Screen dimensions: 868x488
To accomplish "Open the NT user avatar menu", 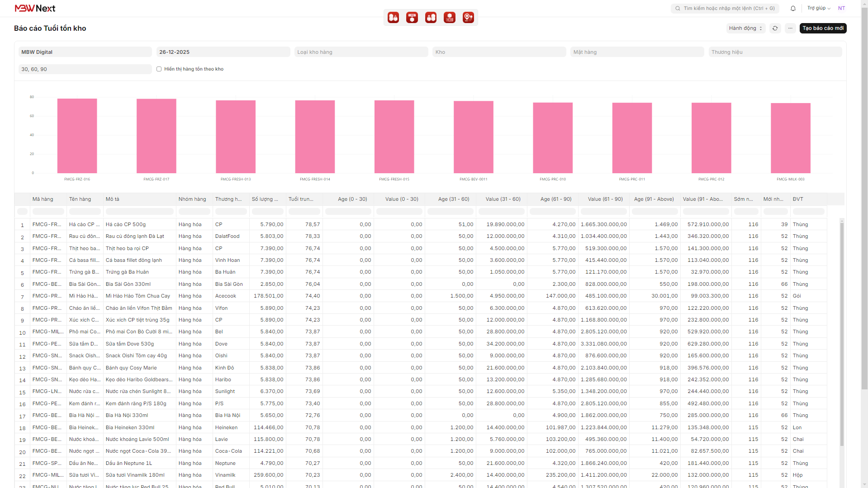I will [841, 8].
